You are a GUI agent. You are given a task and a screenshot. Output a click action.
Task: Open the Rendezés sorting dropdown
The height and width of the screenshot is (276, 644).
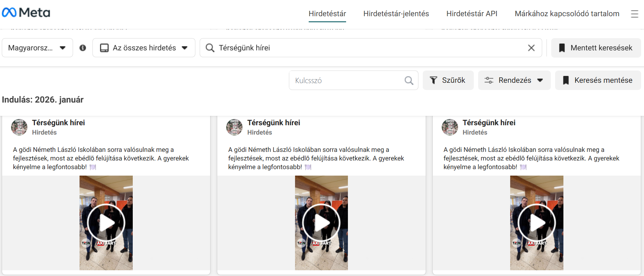[514, 80]
